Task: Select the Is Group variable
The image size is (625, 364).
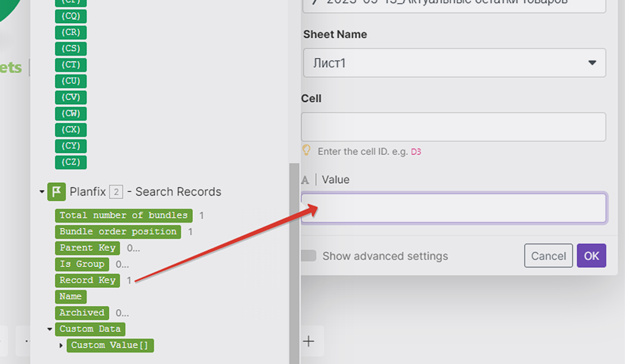Action: [x=82, y=264]
